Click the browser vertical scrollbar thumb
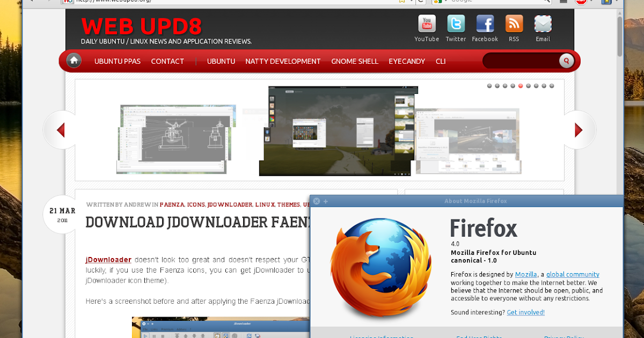Screen dimensions: 644x338 coord(620,36)
